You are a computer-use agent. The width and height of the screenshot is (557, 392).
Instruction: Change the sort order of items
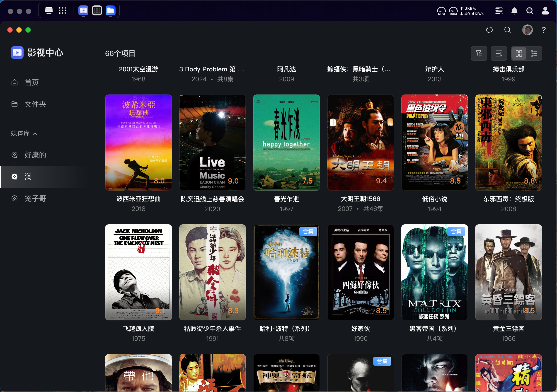(x=499, y=53)
